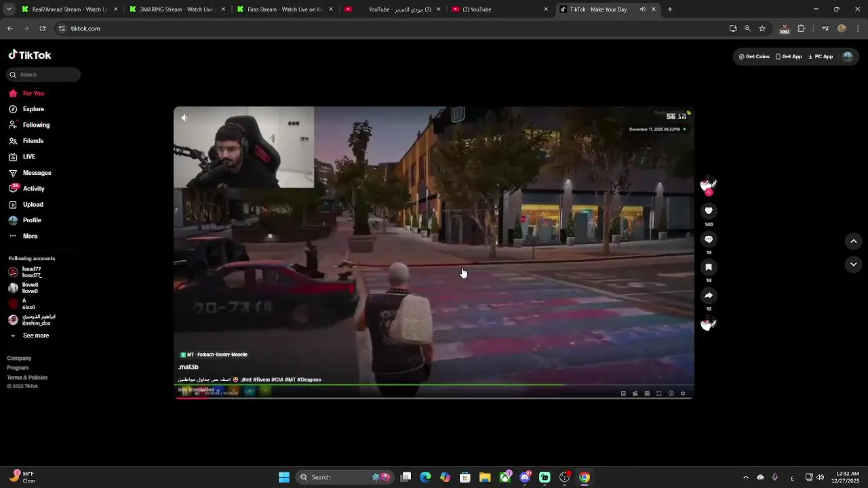Screen dimensions: 868x488
Task: Open the .mat3b username
Action: pyautogui.click(x=188, y=367)
